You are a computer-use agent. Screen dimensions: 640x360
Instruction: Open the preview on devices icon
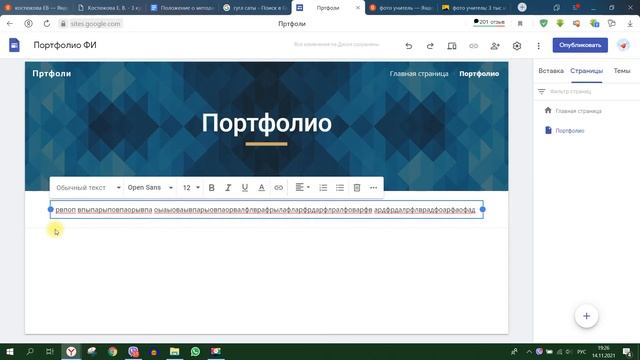(x=452, y=46)
